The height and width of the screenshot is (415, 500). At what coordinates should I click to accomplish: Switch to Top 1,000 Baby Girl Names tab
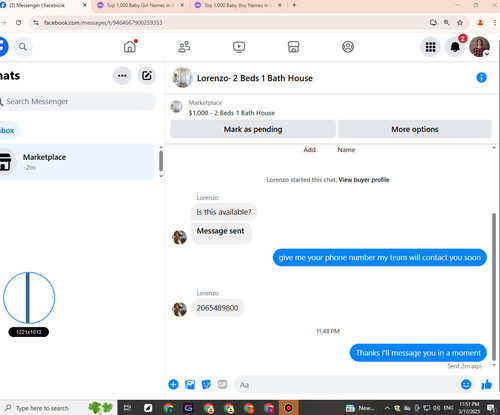(140, 5)
